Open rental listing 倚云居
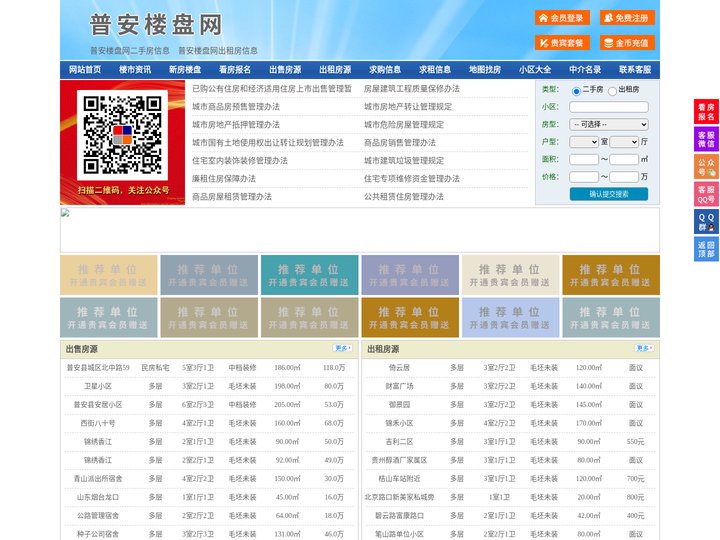720x540 pixels. click(399, 368)
